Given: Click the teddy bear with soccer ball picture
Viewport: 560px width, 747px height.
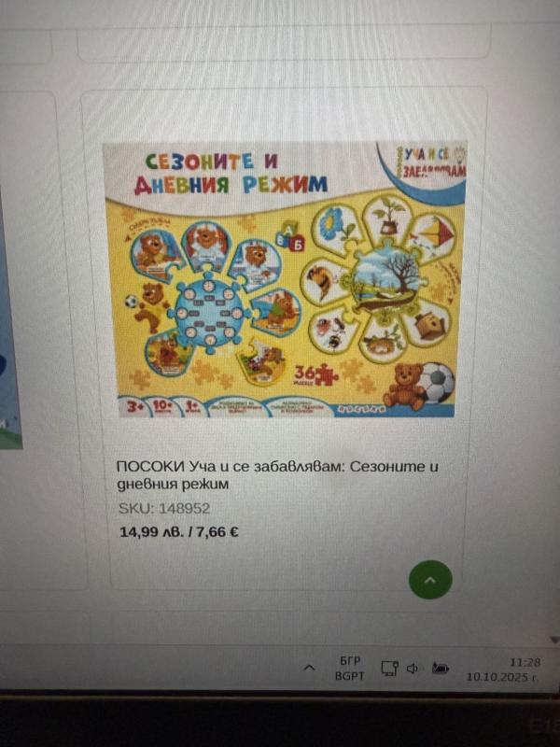Looking at the screenshot, I should point(419,385).
